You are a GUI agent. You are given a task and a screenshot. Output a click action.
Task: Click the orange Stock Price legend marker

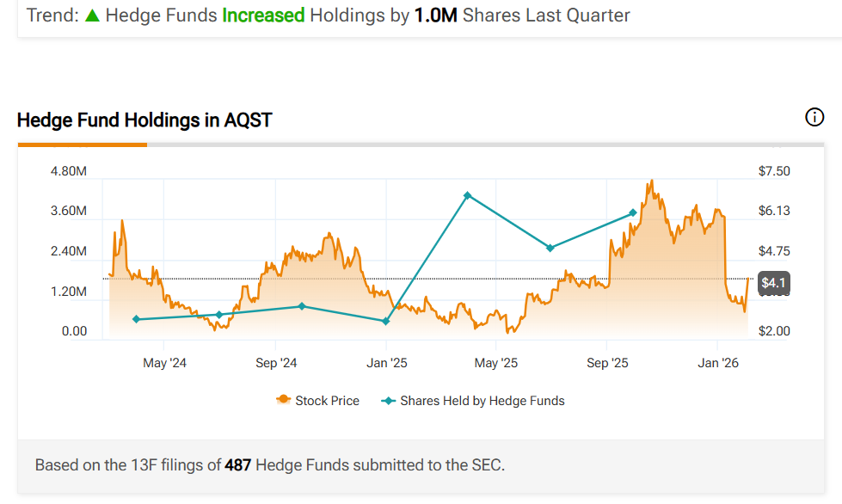(282, 401)
